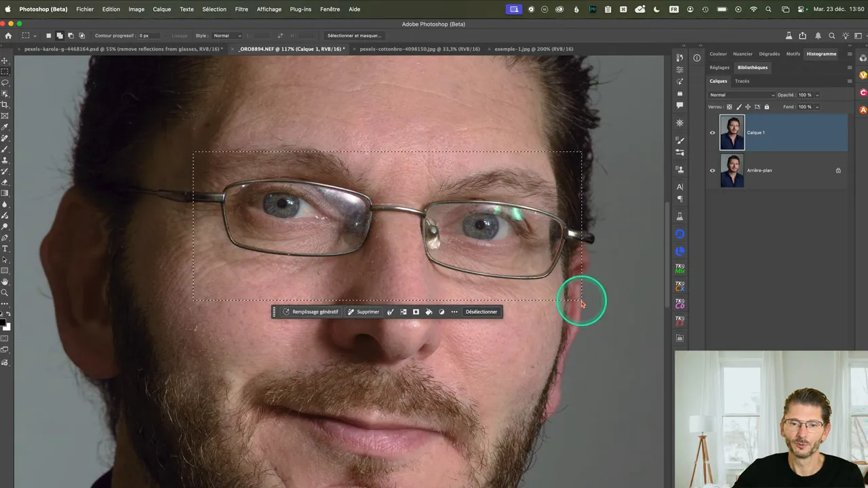Open the layer blend mode Normal dropdown
Image resolution: width=868 pixels, height=488 pixels.
tap(741, 95)
